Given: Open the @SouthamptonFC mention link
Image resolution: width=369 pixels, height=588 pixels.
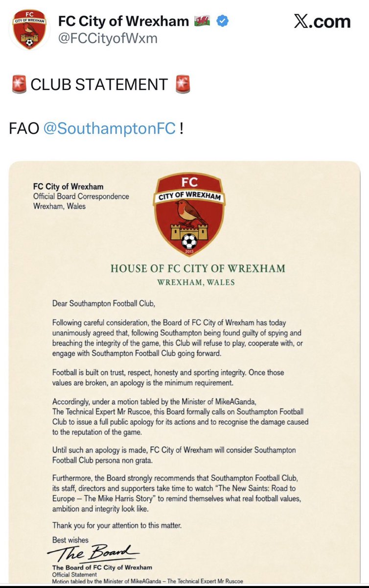Looking at the screenshot, I should pyautogui.click(x=110, y=129).
